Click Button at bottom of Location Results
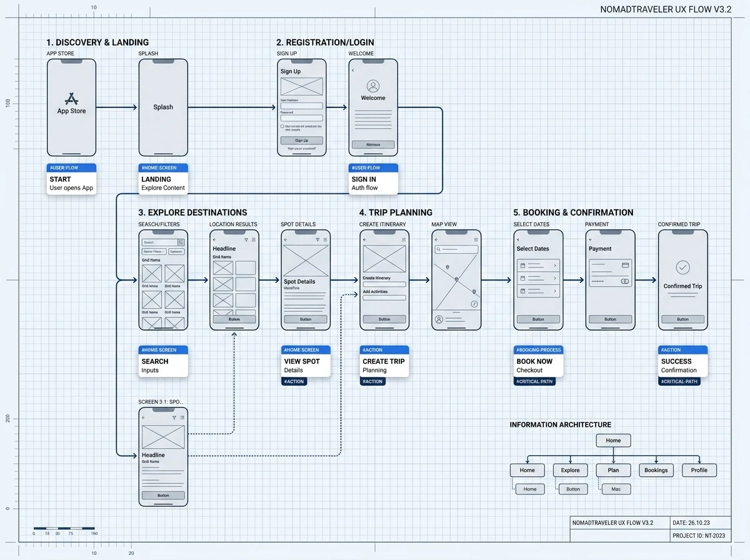The height and width of the screenshot is (560, 750). coord(234,319)
